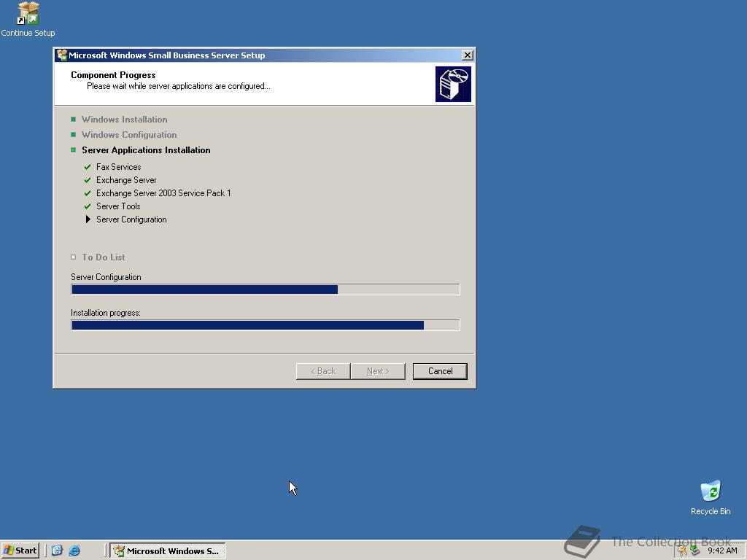Click the server box graphic in header

click(x=453, y=85)
